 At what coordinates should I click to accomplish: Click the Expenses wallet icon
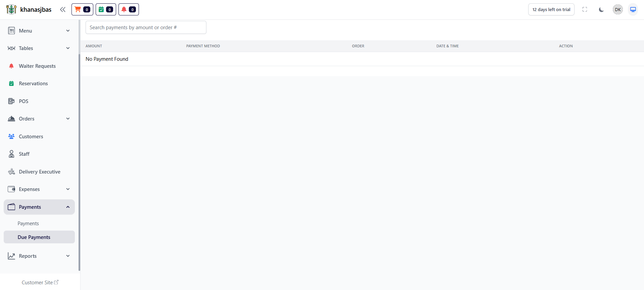point(11,189)
